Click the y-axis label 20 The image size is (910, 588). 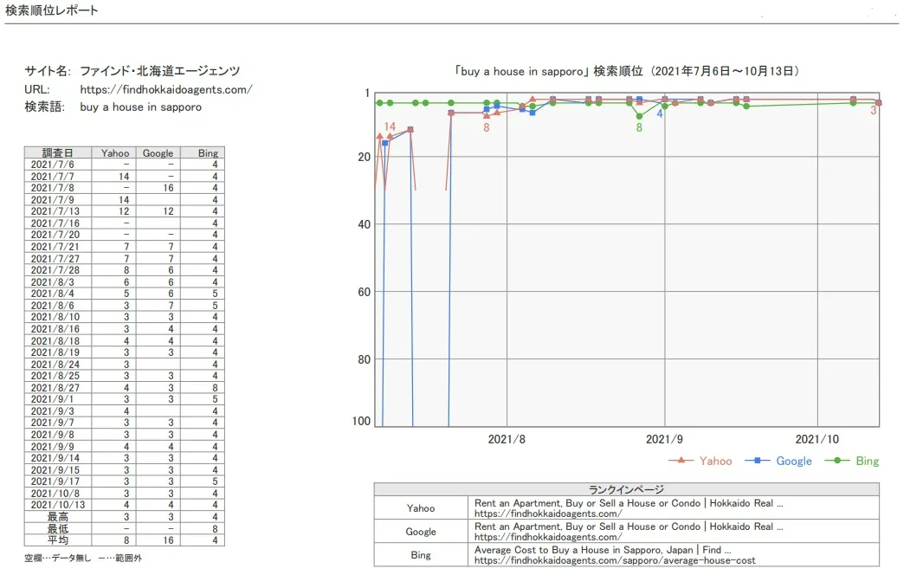[364, 157]
